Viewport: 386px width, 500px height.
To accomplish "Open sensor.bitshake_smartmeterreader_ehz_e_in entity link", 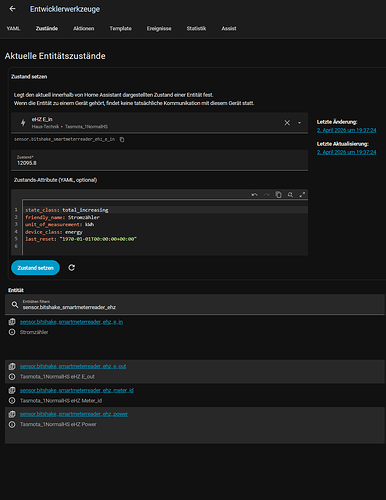I will coord(71,322).
